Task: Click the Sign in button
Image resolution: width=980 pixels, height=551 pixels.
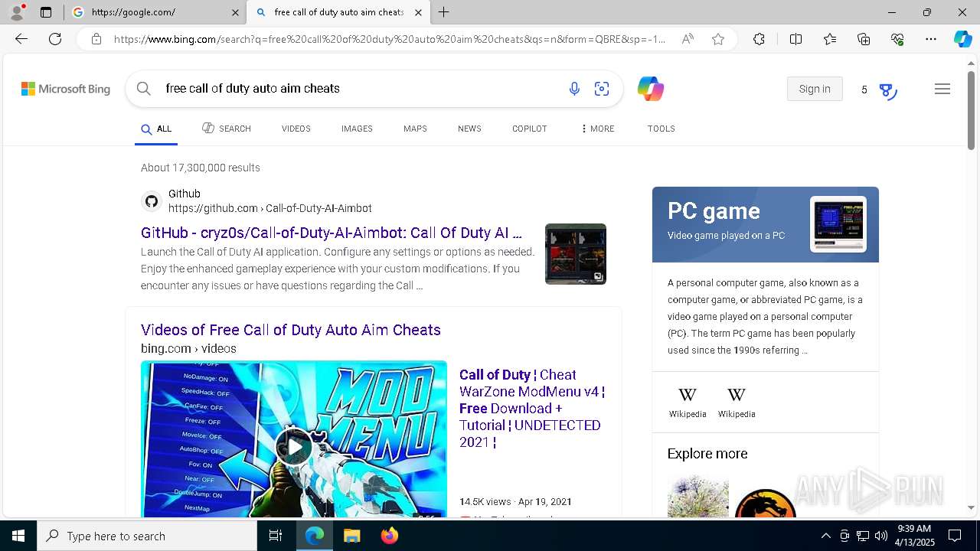Action: (815, 89)
